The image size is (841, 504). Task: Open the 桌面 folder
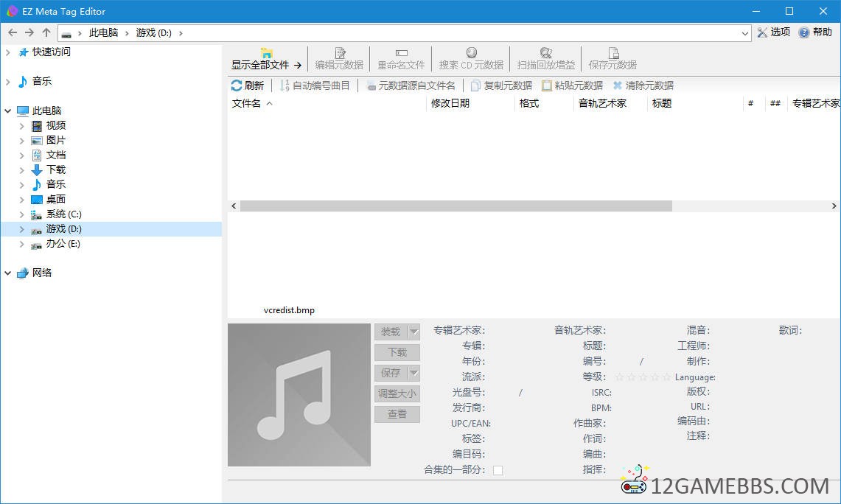click(x=55, y=200)
